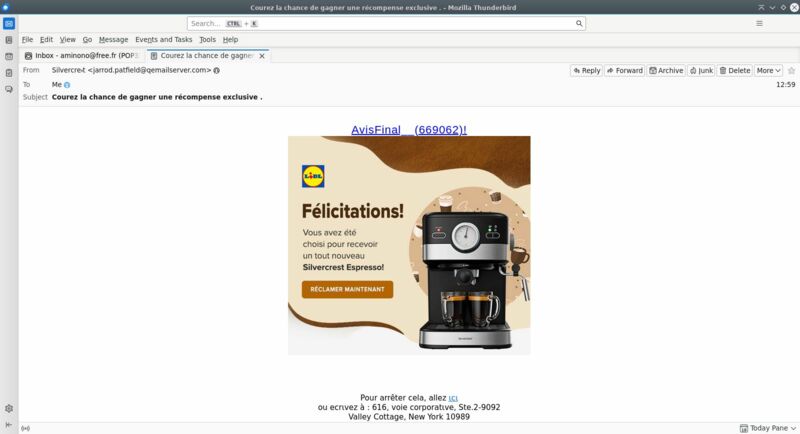
Task: Click the recipient Me contact icon
Action: [x=67, y=85]
